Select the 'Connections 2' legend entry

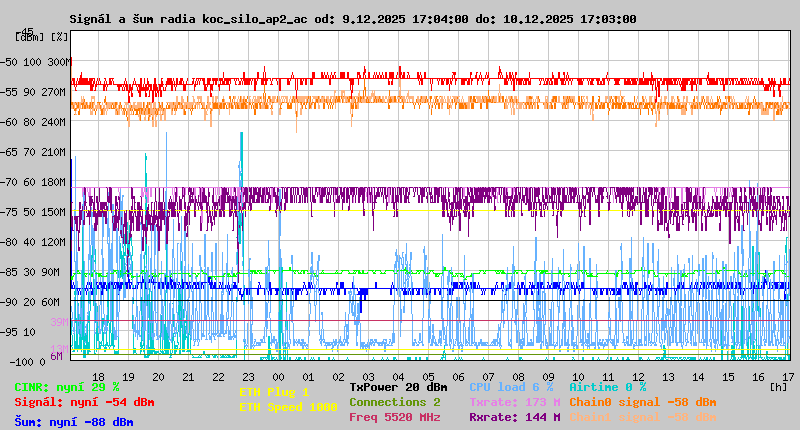coord(395,402)
